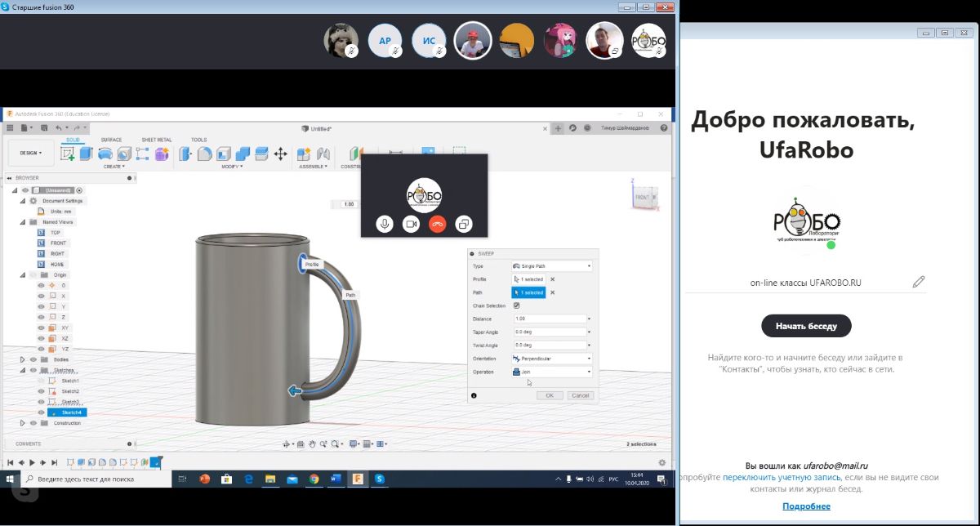
Task: Click the orbit navigation tool
Action: click(x=287, y=444)
